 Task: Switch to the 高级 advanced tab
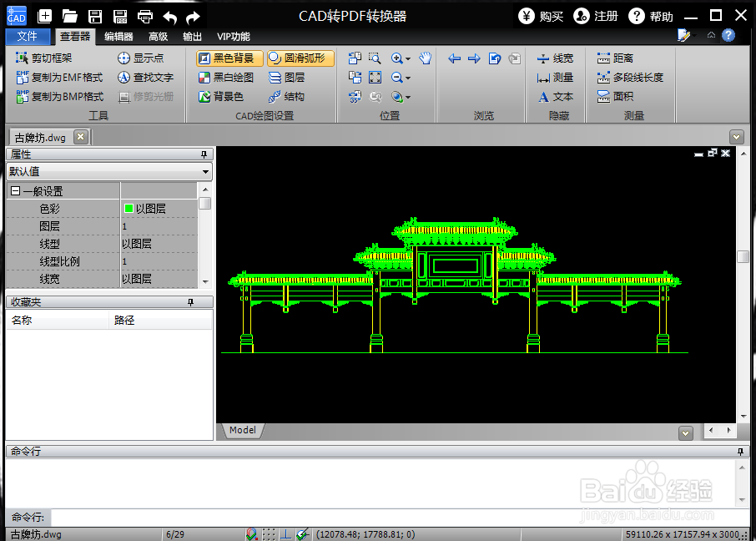[158, 37]
